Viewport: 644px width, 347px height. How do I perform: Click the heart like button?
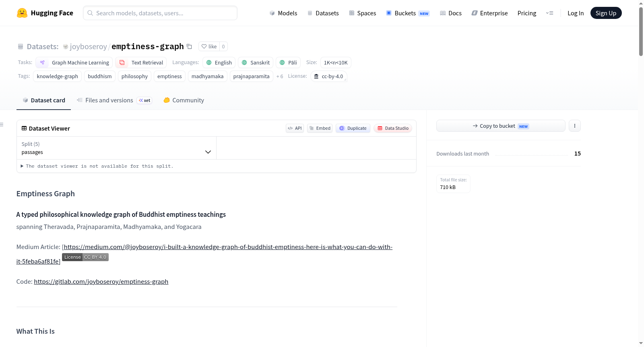coord(209,46)
